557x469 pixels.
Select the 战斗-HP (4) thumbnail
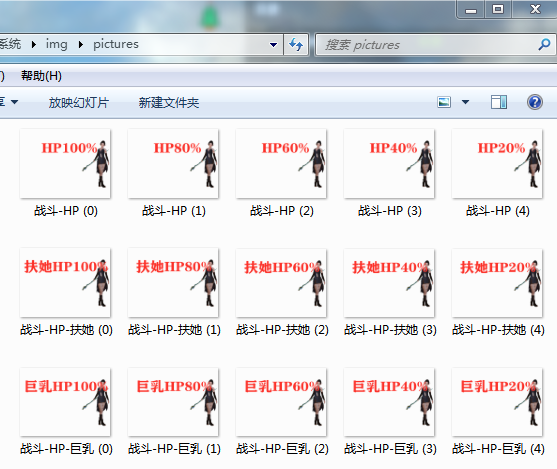(497, 164)
